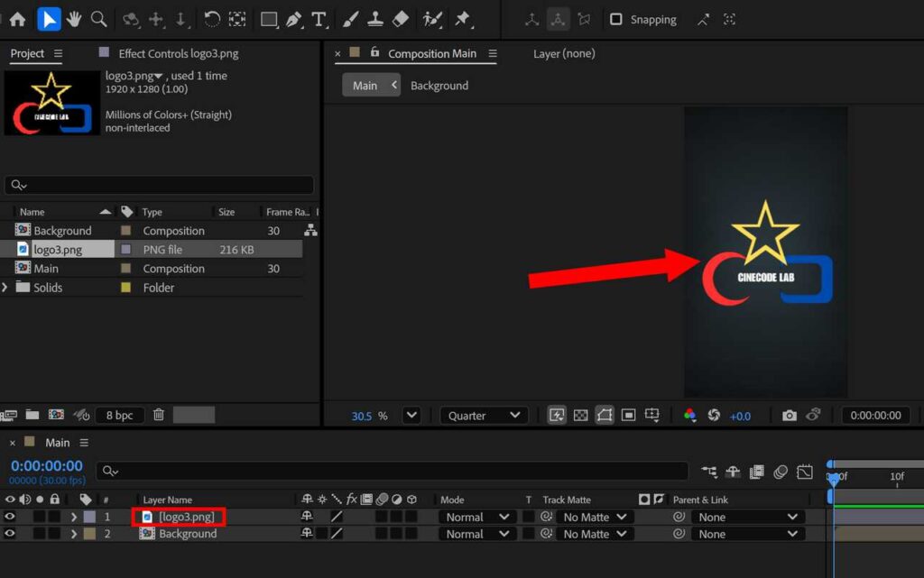The height and width of the screenshot is (578, 924).
Task: Select the Clone Stamp tool
Action: (x=374, y=20)
